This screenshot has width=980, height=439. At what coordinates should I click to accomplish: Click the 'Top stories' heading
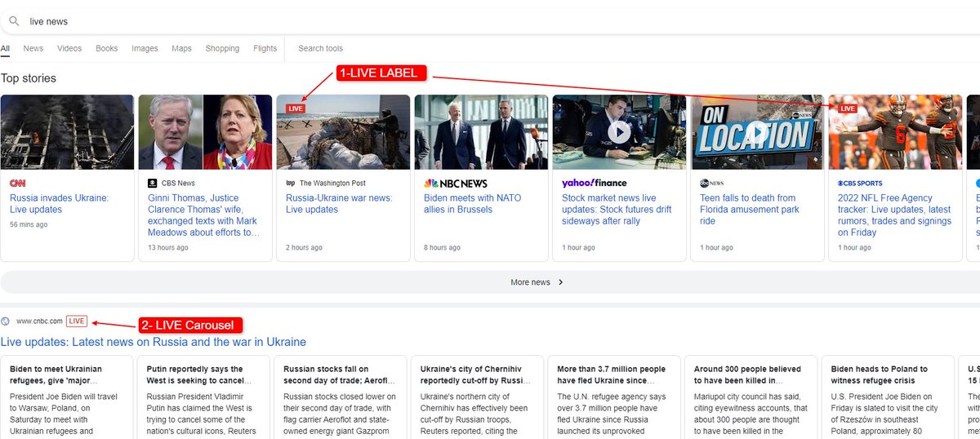[x=29, y=78]
